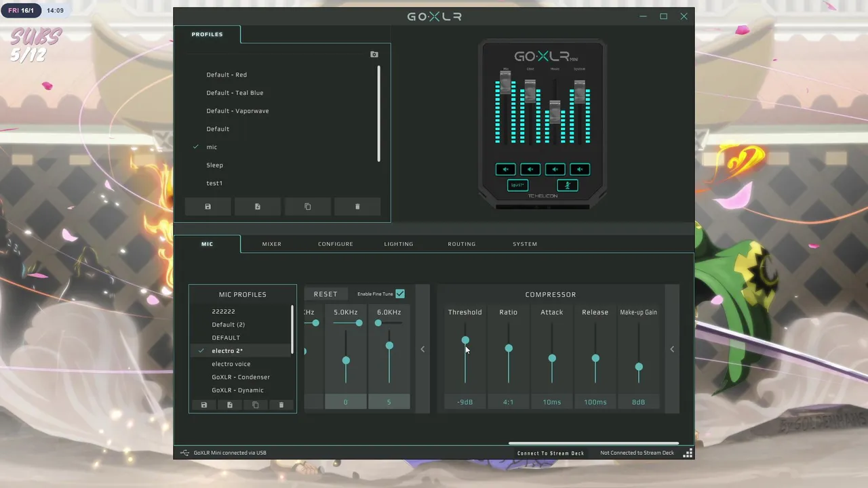
Task: Select the 'Default - Teal Blue' profile
Action: (x=235, y=93)
